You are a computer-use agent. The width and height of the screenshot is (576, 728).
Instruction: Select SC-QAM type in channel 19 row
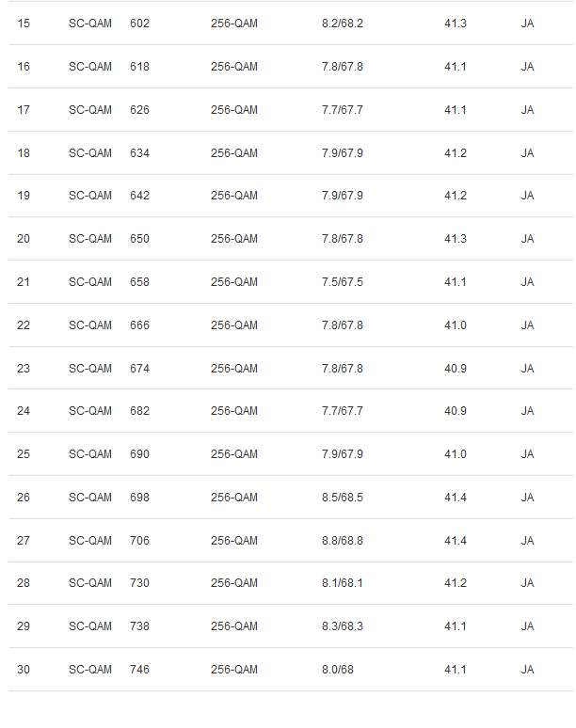click(x=90, y=196)
